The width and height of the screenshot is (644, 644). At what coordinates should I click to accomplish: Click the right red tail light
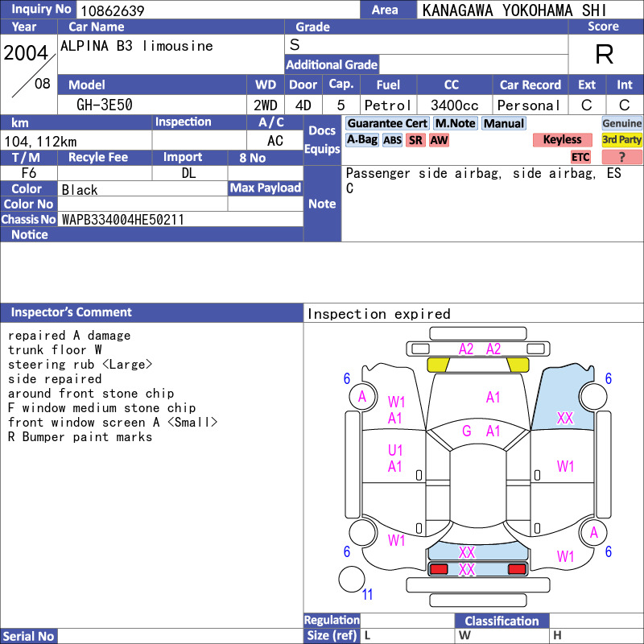click(517, 569)
